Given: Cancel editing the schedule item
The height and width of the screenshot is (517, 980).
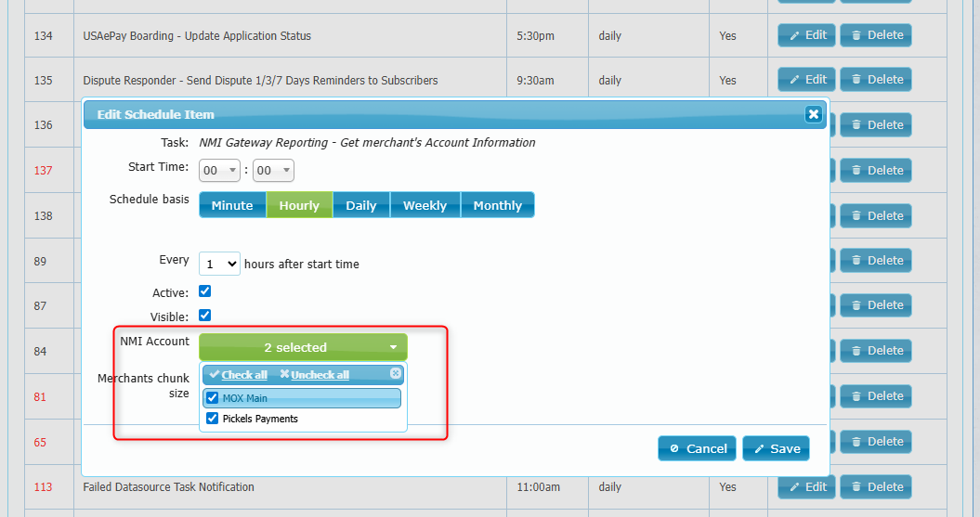Looking at the screenshot, I should point(697,448).
